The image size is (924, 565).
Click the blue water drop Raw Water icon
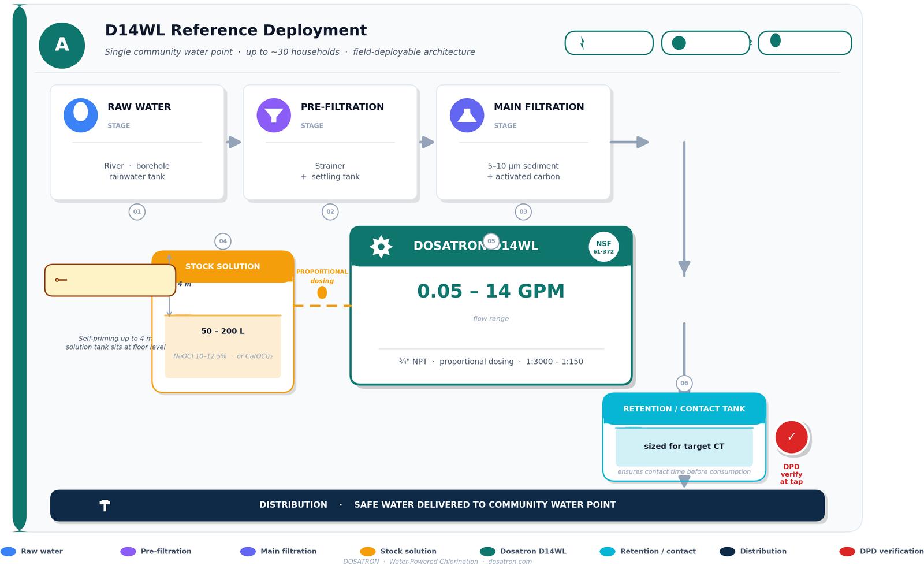[81, 115]
